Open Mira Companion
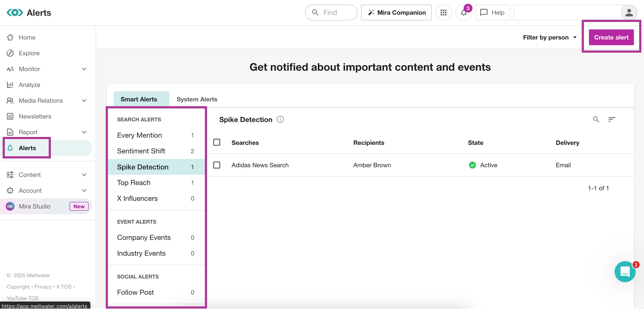644x309 pixels. [396, 13]
